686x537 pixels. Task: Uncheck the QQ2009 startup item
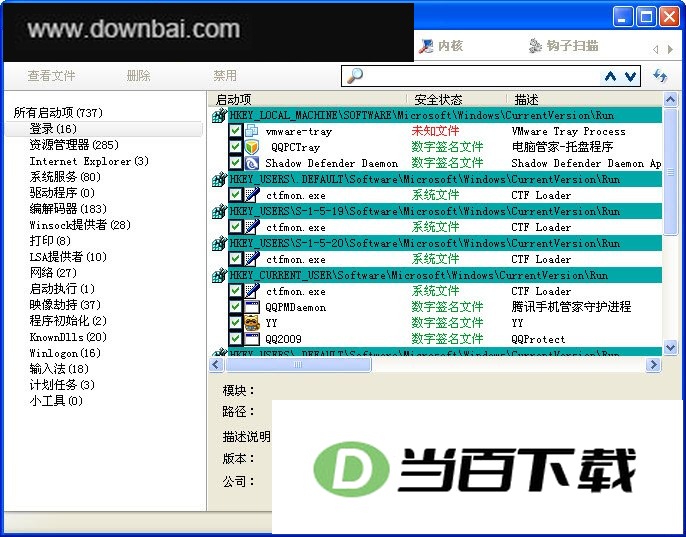(235, 339)
